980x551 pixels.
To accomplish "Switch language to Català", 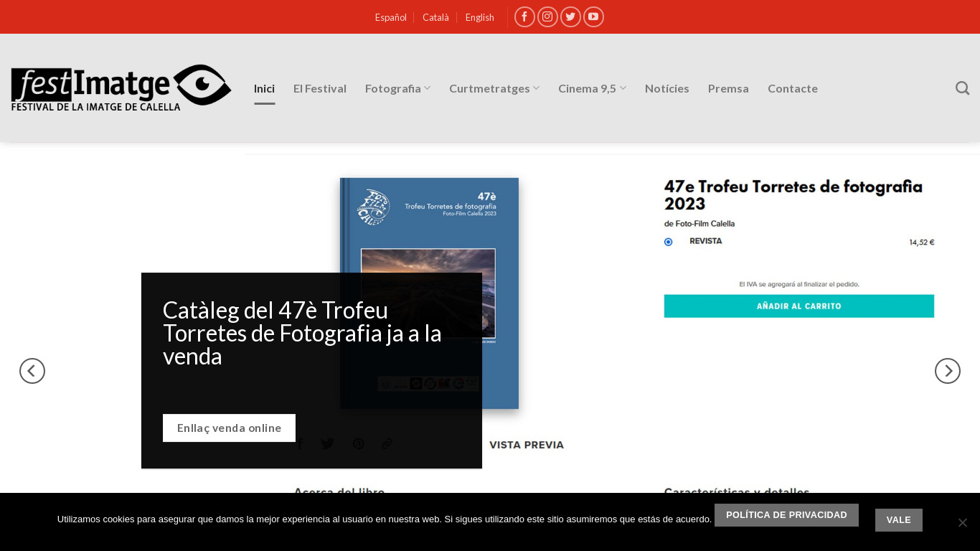I will click(435, 17).
